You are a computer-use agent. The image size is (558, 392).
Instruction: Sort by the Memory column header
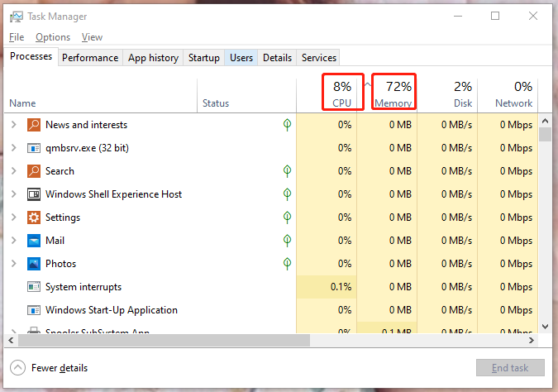click(x=387, y=95)
